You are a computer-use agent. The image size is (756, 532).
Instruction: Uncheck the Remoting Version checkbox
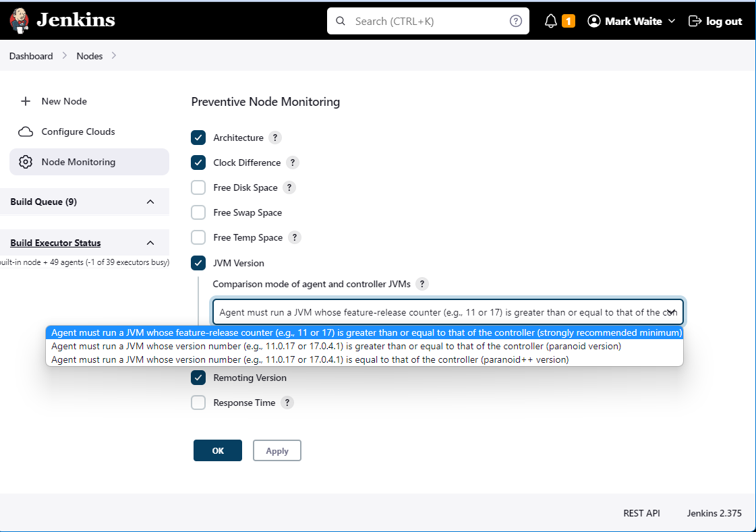pyautogui.click(x=198, y=378)
